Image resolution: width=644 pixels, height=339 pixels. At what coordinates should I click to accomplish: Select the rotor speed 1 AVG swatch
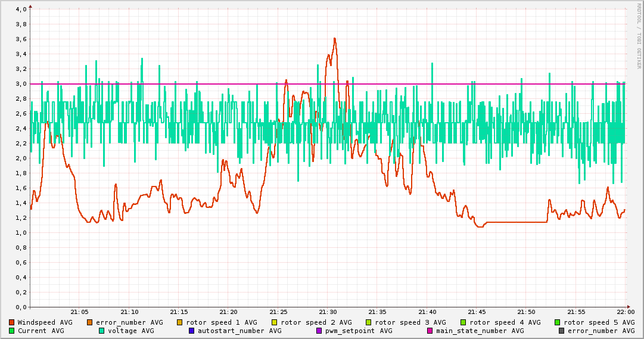pyautogui.click(x=179, y=322)
